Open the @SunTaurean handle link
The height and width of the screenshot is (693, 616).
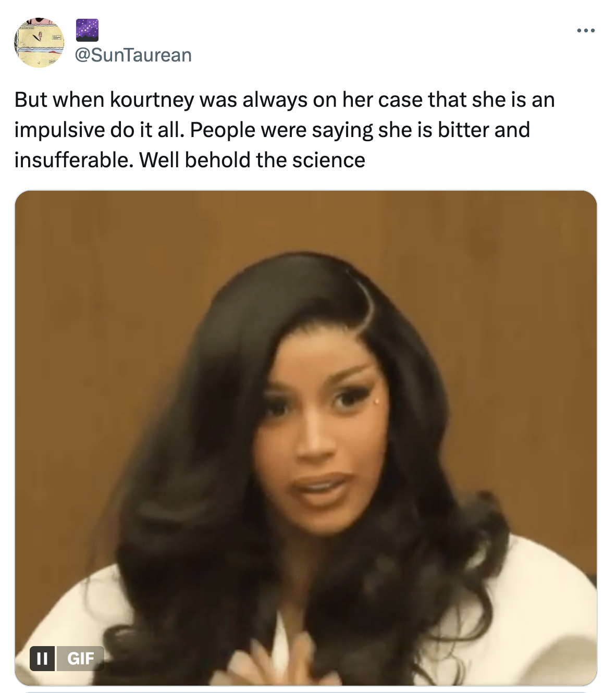[x=133, y=55]
